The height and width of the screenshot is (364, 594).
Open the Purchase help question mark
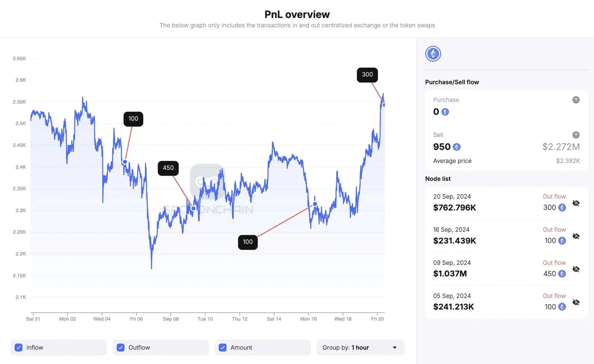576,100
